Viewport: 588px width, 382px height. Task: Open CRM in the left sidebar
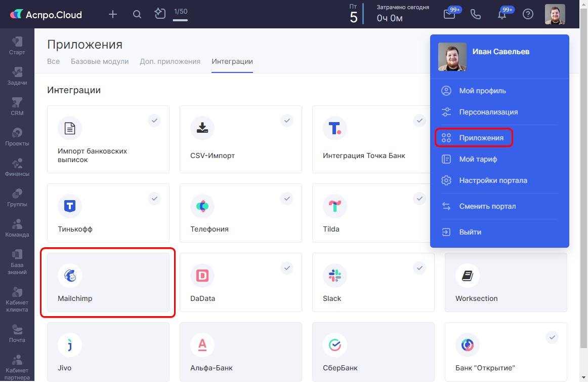17,106
